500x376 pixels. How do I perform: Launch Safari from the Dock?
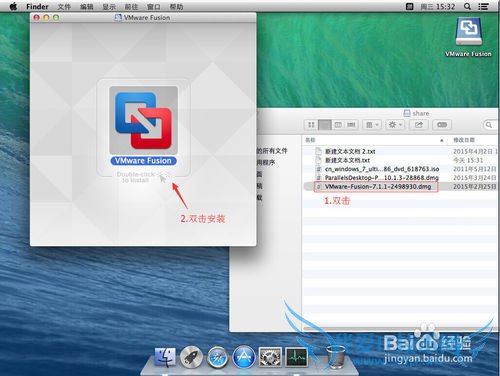point(218,357)
